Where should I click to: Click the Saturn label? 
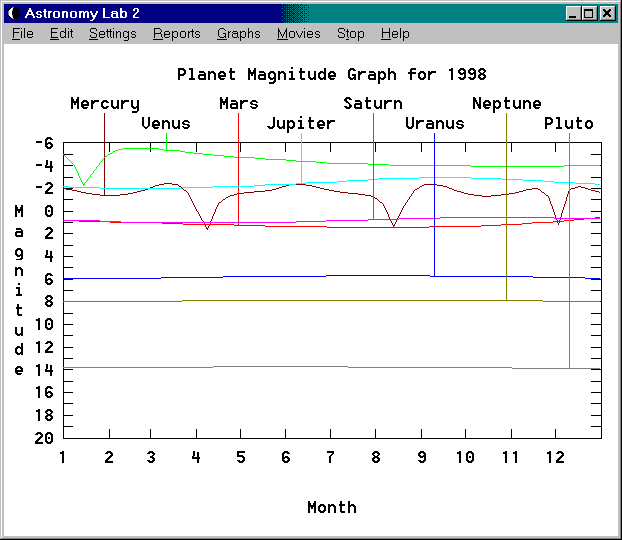pyautogui.click(x=373, y=104)
